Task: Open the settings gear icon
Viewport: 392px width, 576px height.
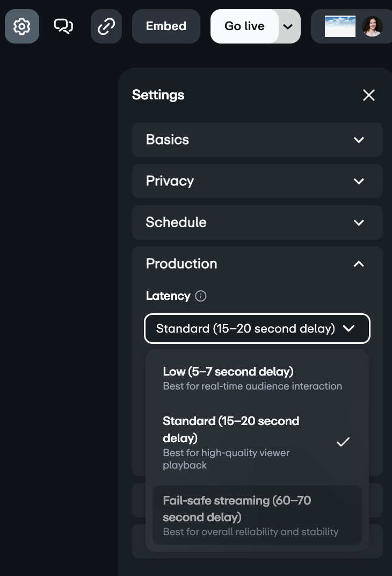Action: [x=22, y=26]
